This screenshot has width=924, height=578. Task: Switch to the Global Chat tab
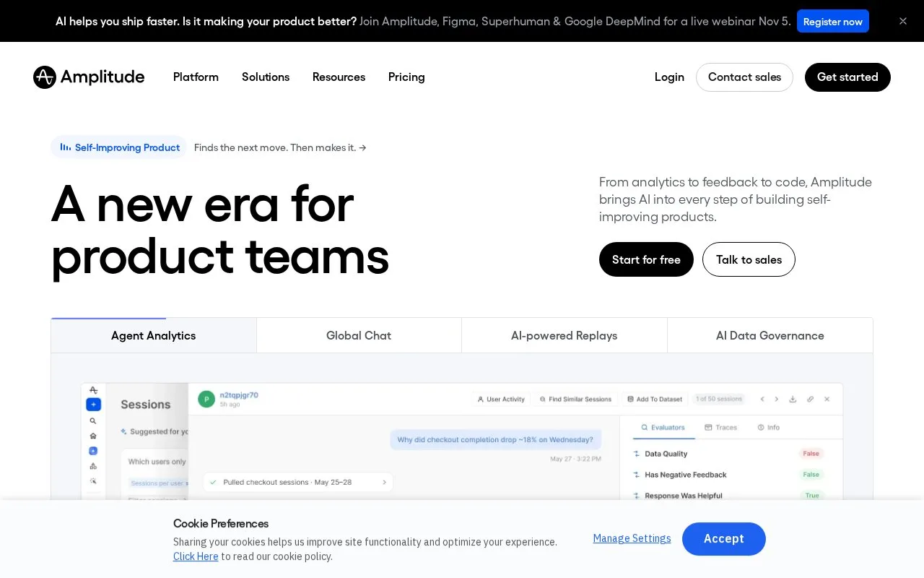359,335
